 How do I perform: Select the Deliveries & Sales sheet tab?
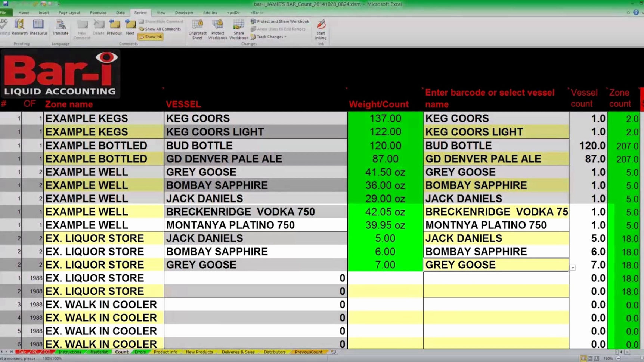[x=238, y=352]
